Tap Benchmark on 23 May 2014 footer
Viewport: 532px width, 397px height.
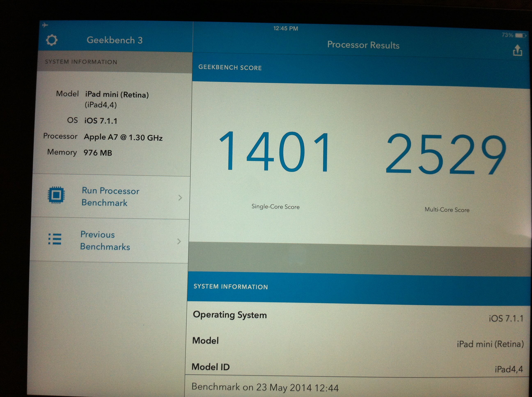point(265,387)
